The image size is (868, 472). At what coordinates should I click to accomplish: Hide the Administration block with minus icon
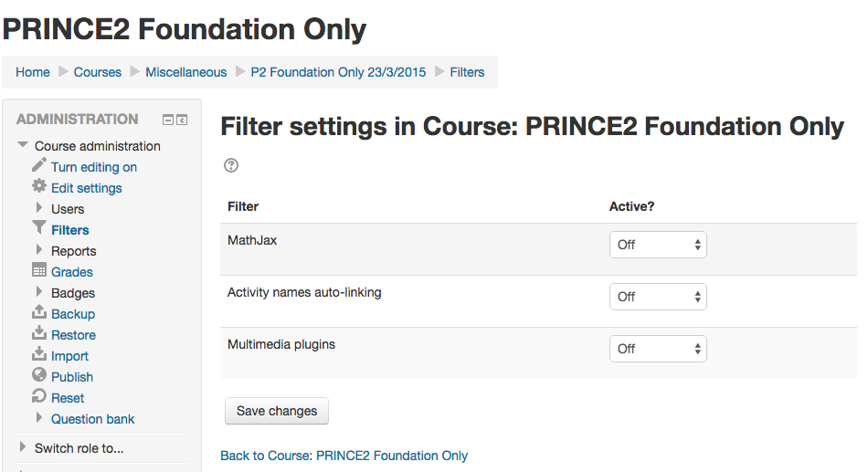coord(168,121)
